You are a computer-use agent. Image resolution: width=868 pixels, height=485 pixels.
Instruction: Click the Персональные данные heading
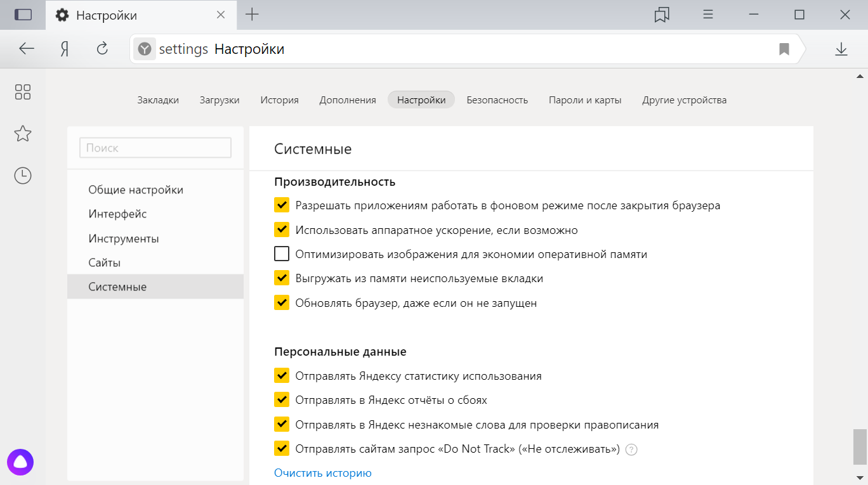(x=340, y=351)
